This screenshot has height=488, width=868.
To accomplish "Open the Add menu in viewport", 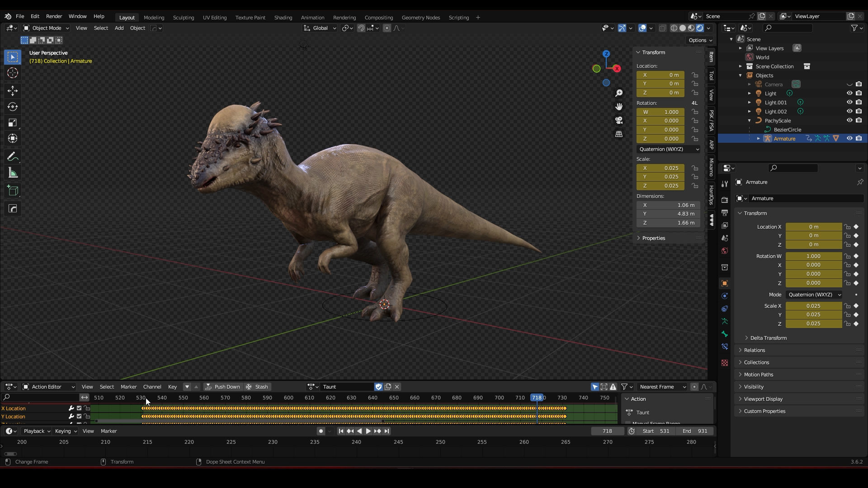I will [x=119, y=28].
